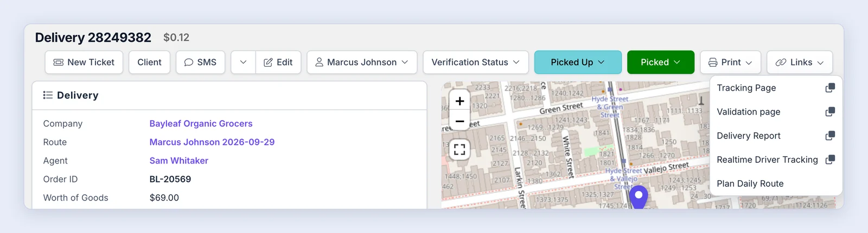Enter fullscreen map view
The width and height of the screenshot is (868, 233).
click(x=459, y=149)
